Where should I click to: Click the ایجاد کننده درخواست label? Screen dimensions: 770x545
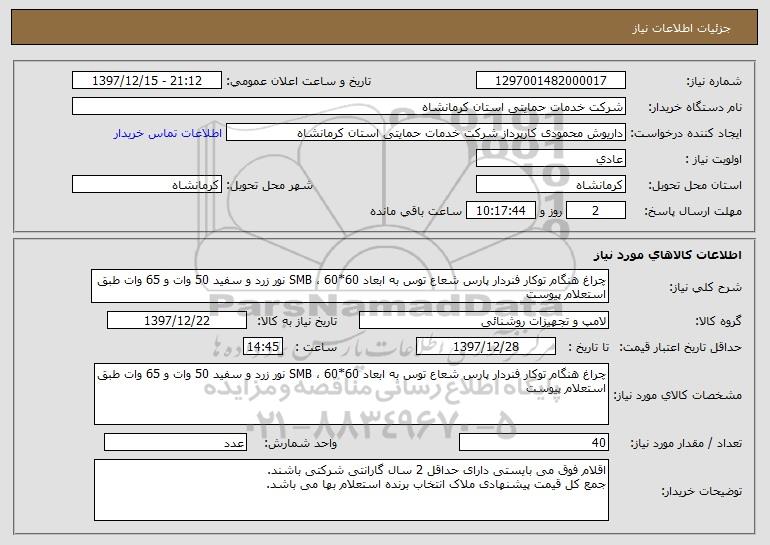[x=686, y=133]
